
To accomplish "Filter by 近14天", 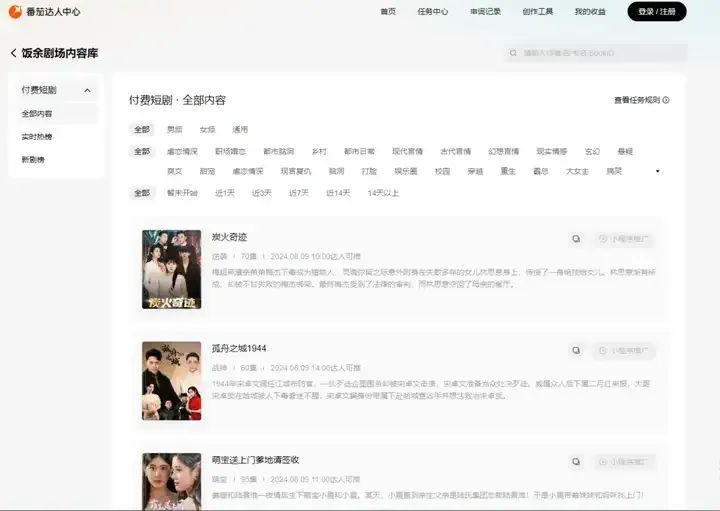I will click(338, 193).
